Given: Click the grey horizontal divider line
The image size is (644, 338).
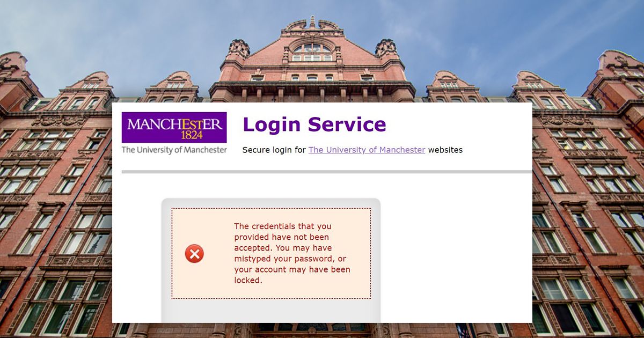Looking at the screenshot, I should click(x=327, y=172).
